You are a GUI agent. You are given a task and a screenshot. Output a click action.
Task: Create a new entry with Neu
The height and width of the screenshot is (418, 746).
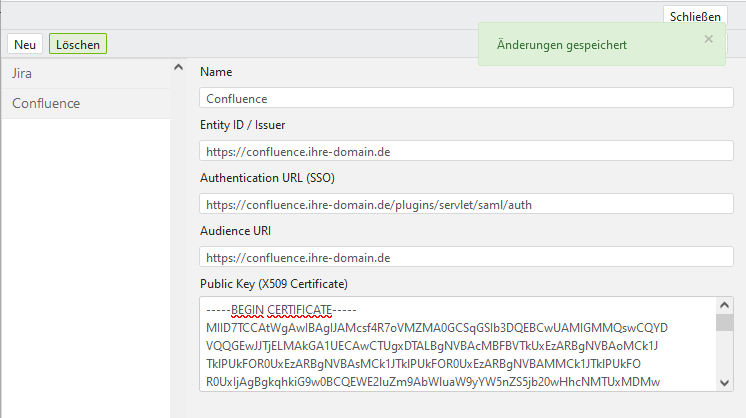tap(25, 44)
